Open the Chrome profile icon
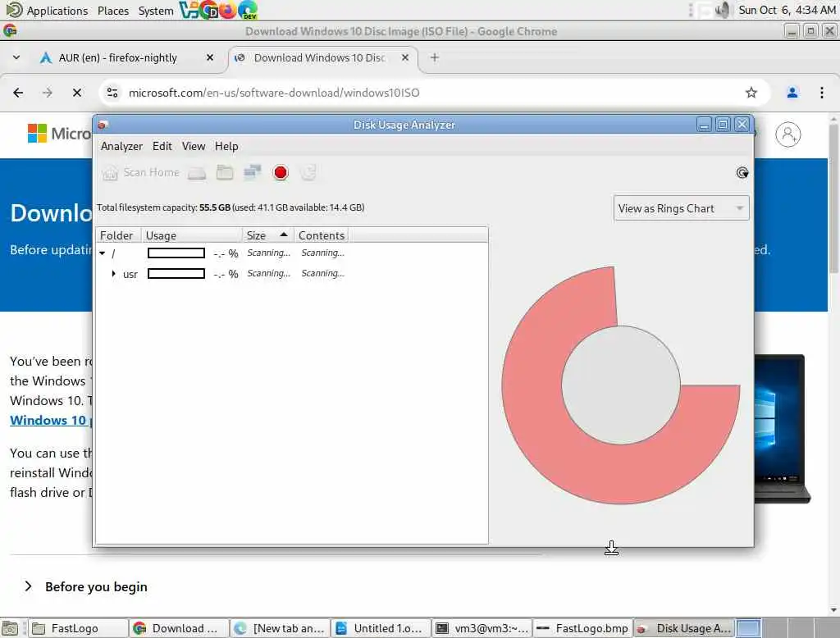Viewport: 840px width, 638px height. (792, 93)
